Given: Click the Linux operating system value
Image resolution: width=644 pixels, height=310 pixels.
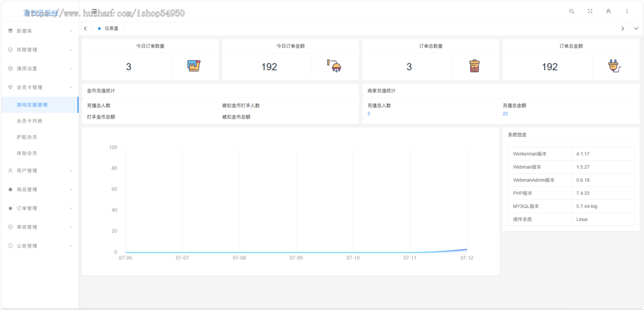Looking at the screenshot, I should tap(582, 220).
